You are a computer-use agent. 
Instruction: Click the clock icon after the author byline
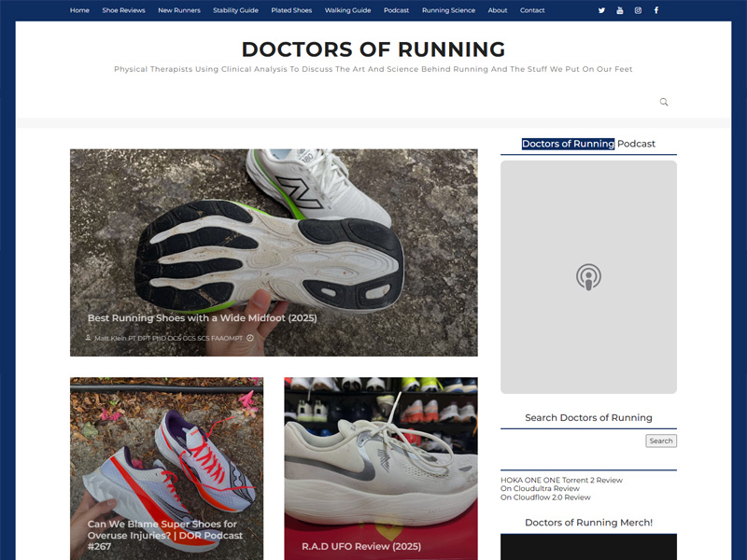tap(248, 337)
